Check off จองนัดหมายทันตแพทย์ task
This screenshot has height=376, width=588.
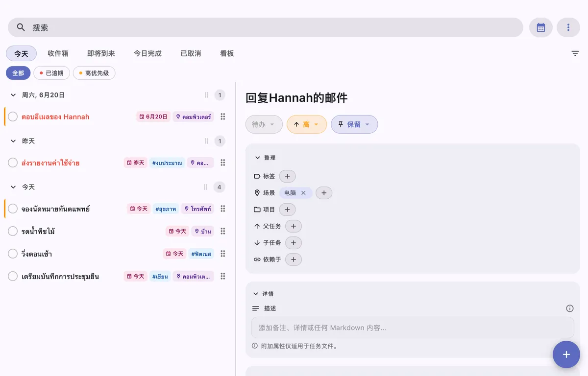13,209
